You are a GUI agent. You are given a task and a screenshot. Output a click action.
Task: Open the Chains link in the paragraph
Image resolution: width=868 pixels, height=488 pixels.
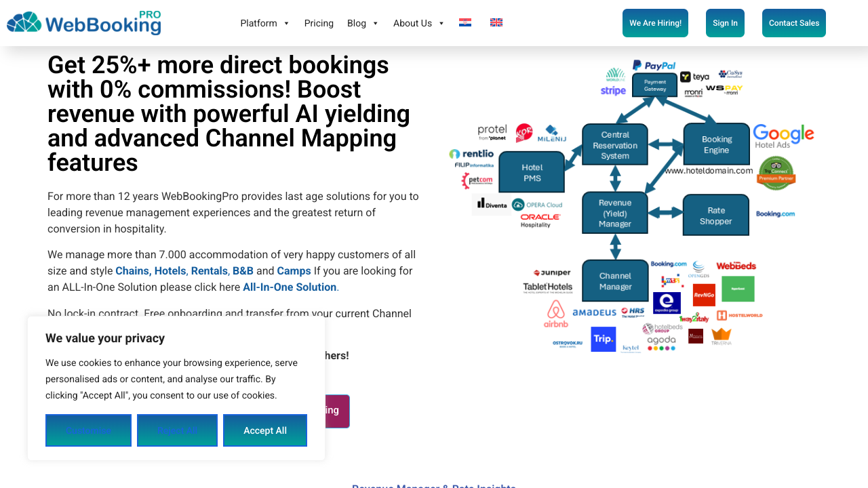[x=132, y=270]
